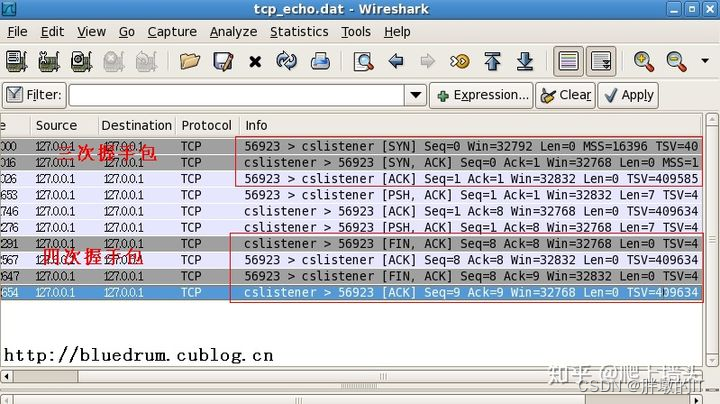Select the [SYN, ACK] Seq=0 Ack=1 packet
This screenshot has width=720, height=404.
(x=351, y=163)
